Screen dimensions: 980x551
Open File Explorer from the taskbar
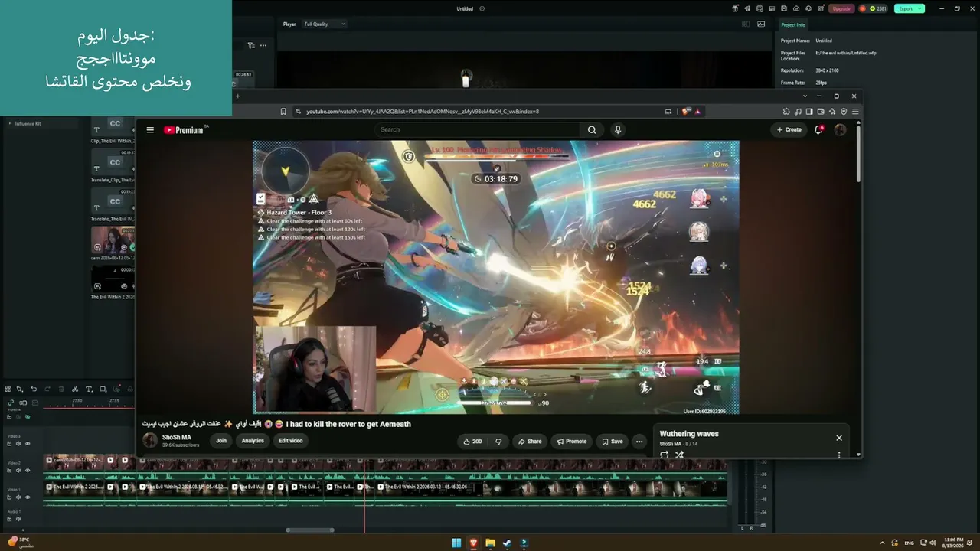(490, 543)
